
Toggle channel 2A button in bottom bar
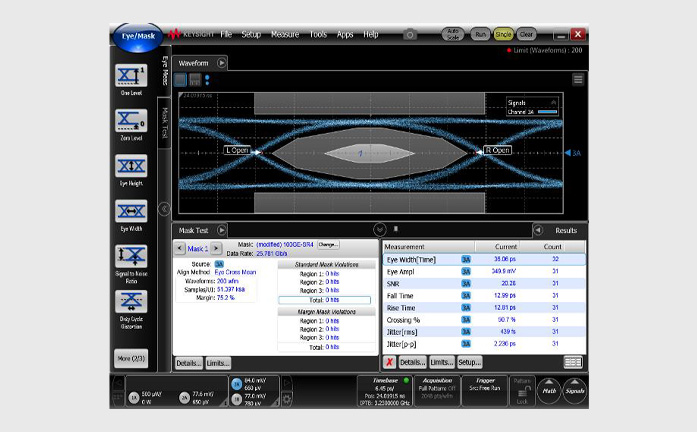point(184,398)
